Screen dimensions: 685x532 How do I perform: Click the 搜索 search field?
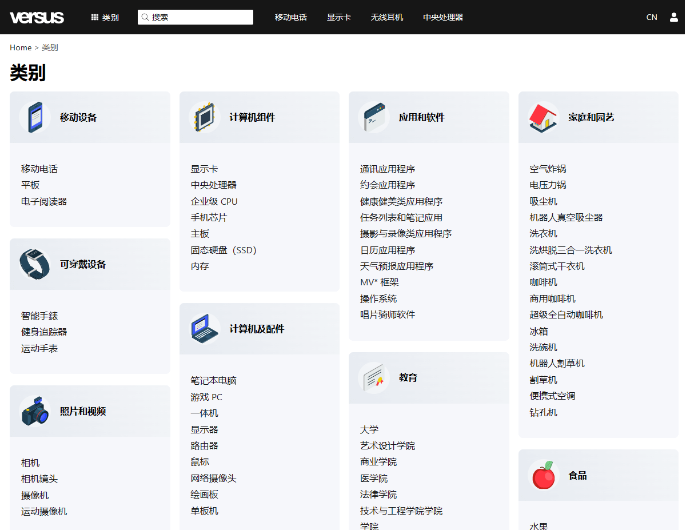(195, 17)
